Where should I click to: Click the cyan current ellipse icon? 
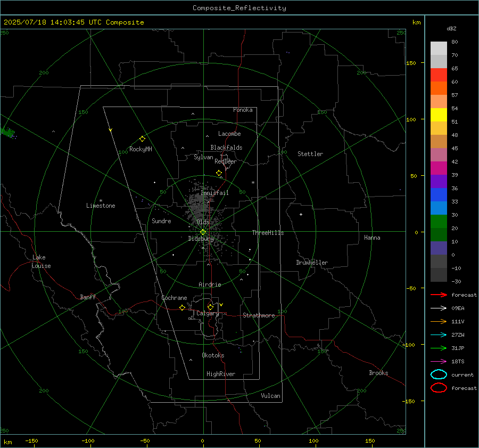[439, 374]
